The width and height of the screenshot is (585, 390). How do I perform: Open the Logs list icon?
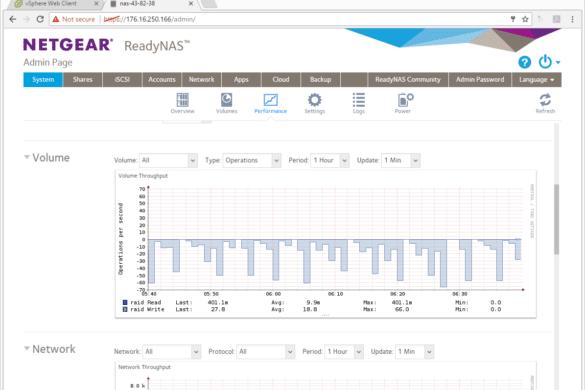359,100
